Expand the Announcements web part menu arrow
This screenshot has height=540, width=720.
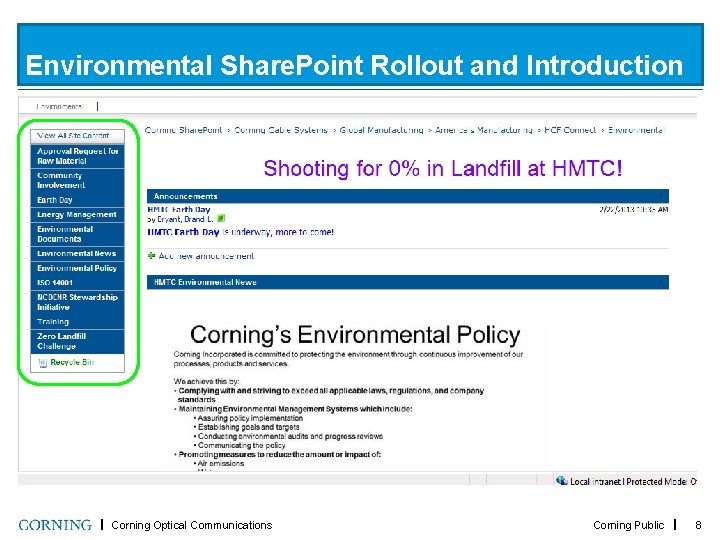[x=661, y=197]
